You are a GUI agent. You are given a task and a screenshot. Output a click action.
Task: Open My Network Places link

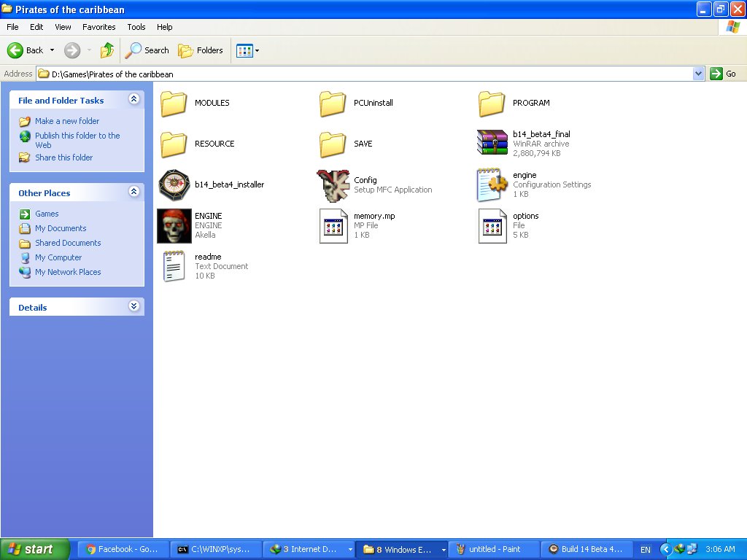click(68, 272)
